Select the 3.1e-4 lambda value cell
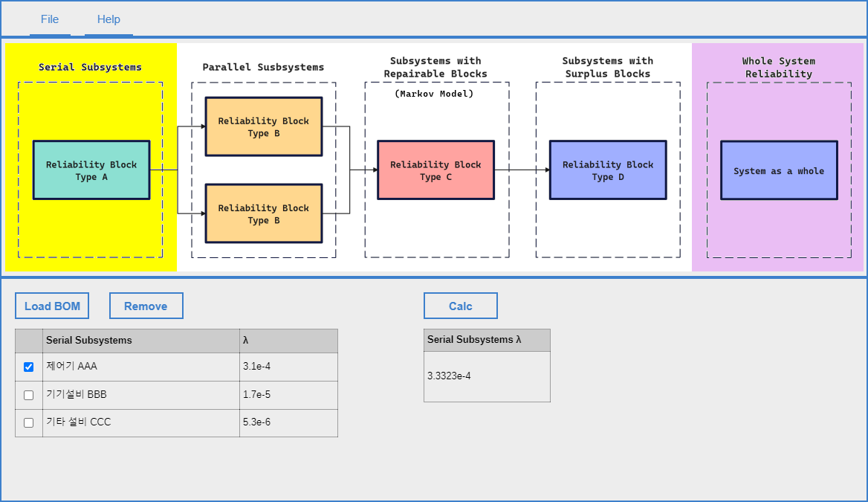The image size is (868, 502). pyautogui.click(x=288, y=367)
